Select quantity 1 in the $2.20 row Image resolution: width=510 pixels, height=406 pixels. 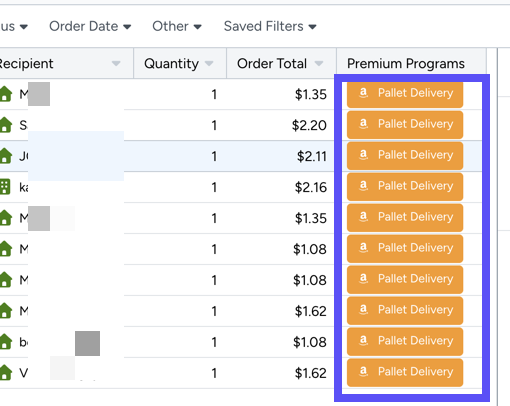coord(214,125)
